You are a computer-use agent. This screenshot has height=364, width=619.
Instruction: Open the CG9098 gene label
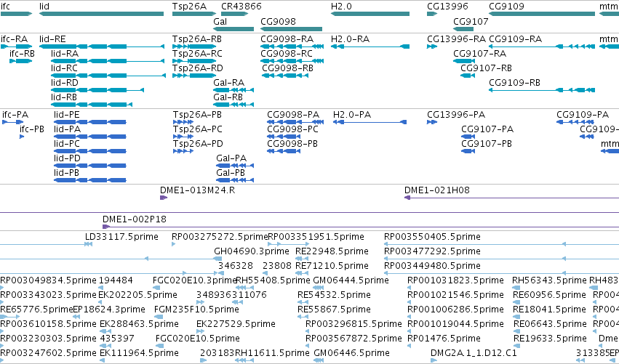278,21
